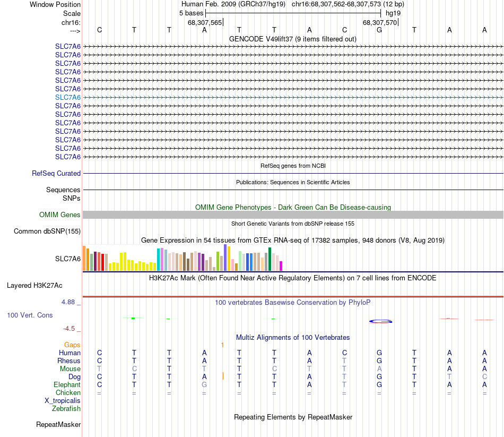Click the 68,307,570 coordinate marker

click(x=380, y=22)
